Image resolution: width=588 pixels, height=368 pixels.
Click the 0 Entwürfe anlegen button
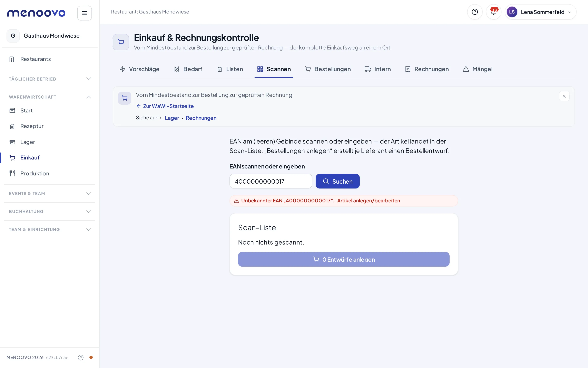pyautogui.click(x=344, y=259)
